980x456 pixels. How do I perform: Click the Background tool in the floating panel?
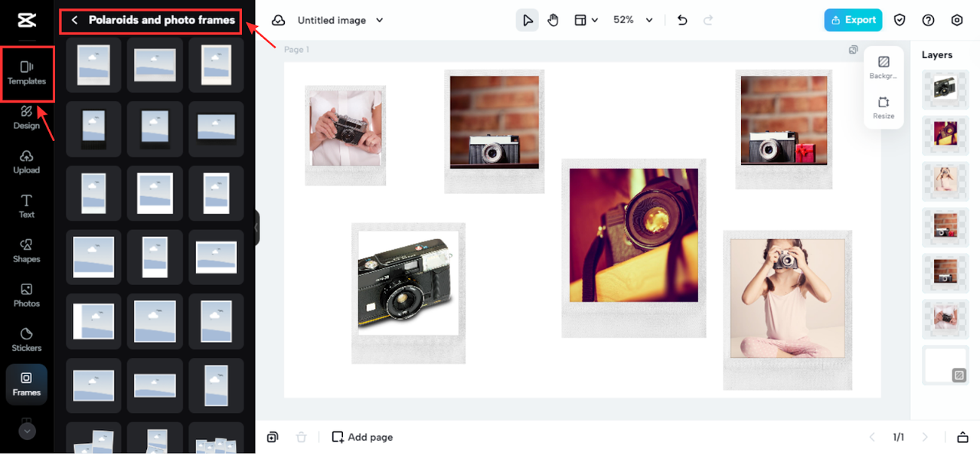[x=884, y=67]
